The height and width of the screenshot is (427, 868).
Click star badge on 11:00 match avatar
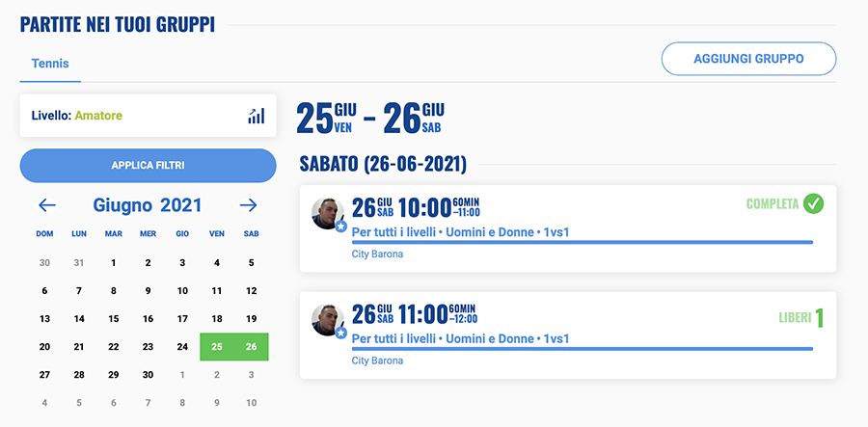pyautogui.click(x=341, y=333)
